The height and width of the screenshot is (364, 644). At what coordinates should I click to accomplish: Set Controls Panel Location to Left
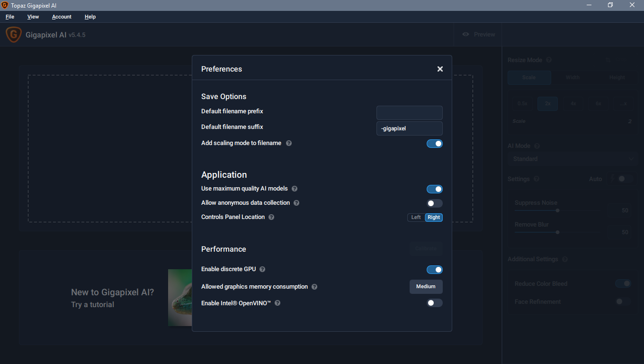[x=416, y=218]
